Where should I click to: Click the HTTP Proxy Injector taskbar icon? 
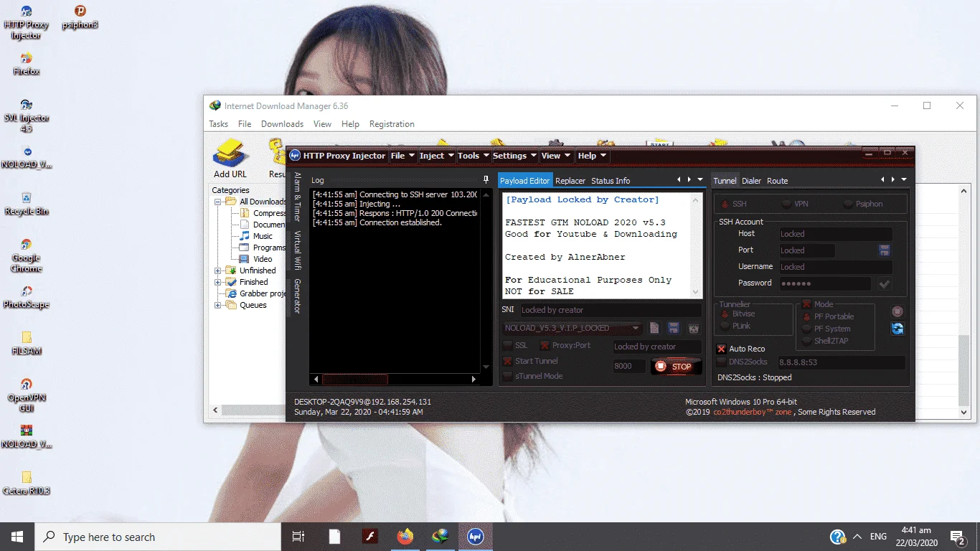(475, 536)
